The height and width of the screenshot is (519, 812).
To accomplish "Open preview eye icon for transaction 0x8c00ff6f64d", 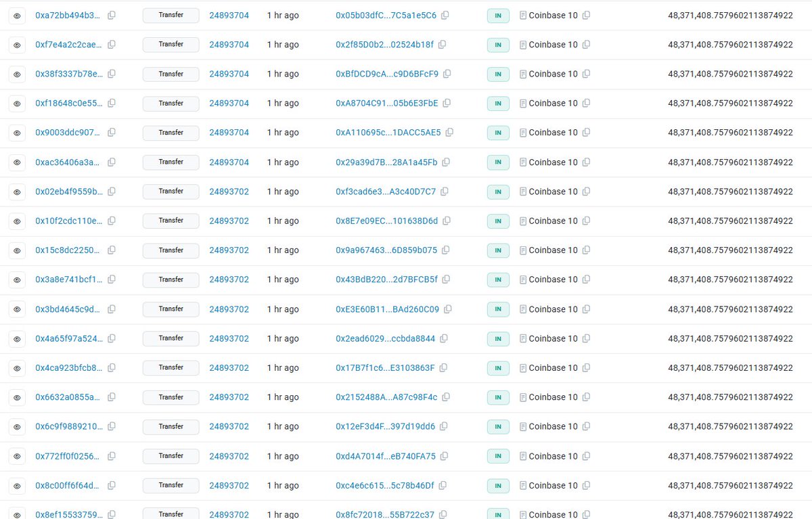I will [18, 486].
